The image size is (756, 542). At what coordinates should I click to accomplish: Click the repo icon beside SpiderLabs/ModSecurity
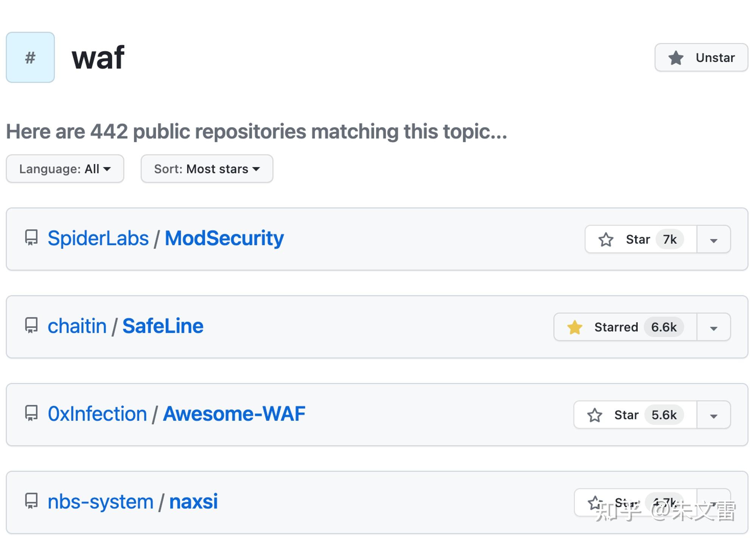tap(31, 238)
